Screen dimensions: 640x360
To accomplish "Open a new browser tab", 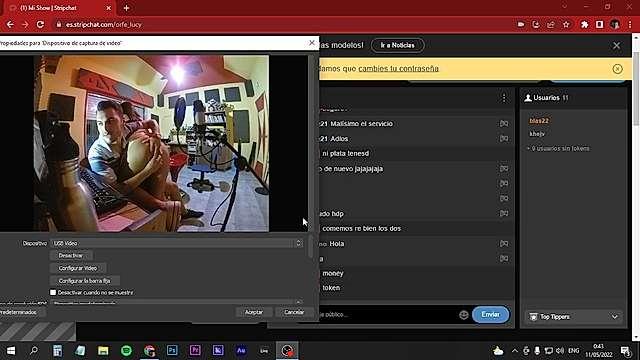I will pyautogui.click(x=126, y=8).
